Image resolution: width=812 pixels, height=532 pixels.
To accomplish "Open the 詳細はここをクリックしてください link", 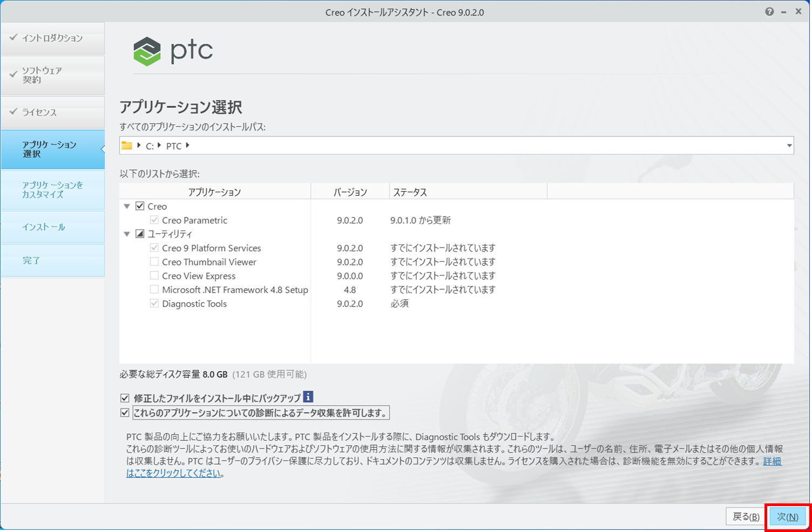I will (x=173, y=473).
